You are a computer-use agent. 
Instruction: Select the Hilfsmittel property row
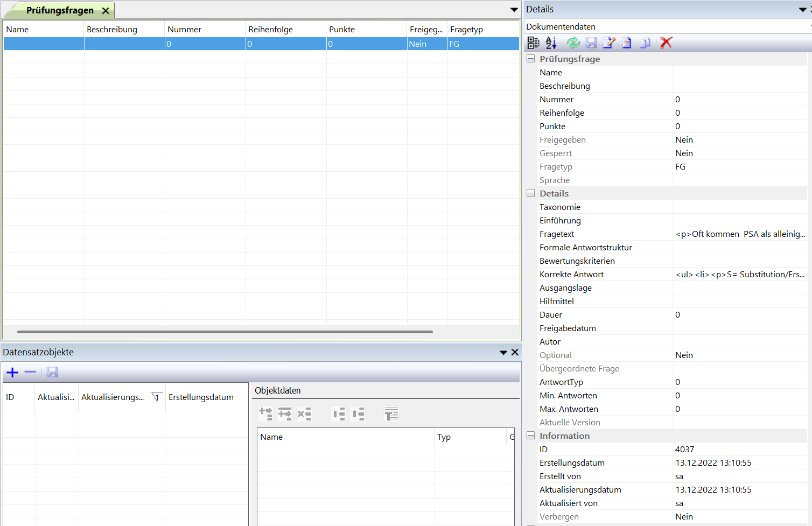tap(672, 301)
